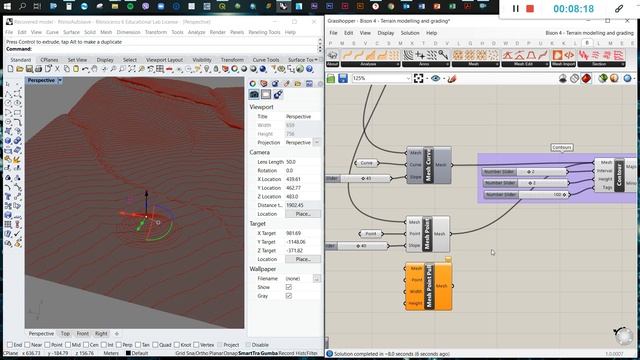640x360 pixels.
Task: Expand the Bison Section group dropdown
Action: [x=623, y=64]
